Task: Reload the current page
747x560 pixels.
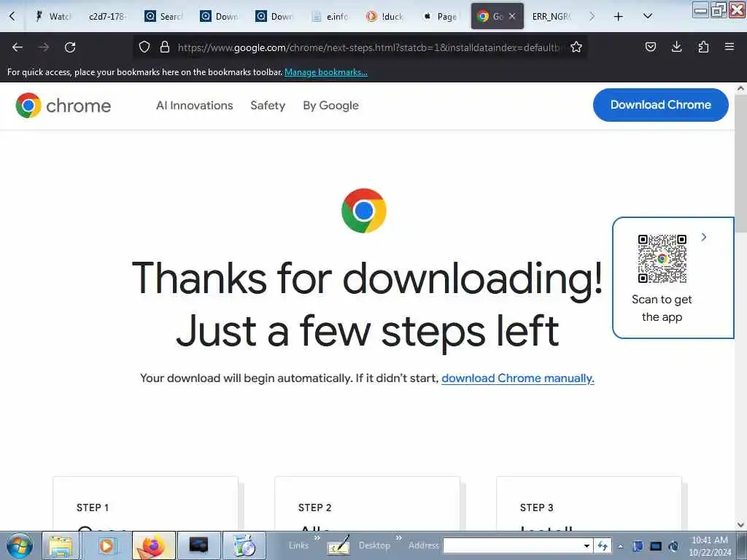Action: (x=70, y=47)
